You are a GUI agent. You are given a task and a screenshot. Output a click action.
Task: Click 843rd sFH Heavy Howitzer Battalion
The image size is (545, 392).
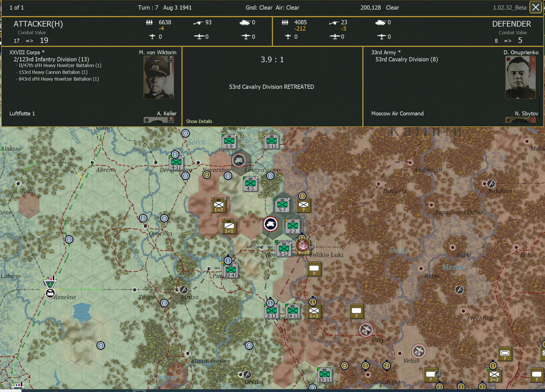[59, 79]
